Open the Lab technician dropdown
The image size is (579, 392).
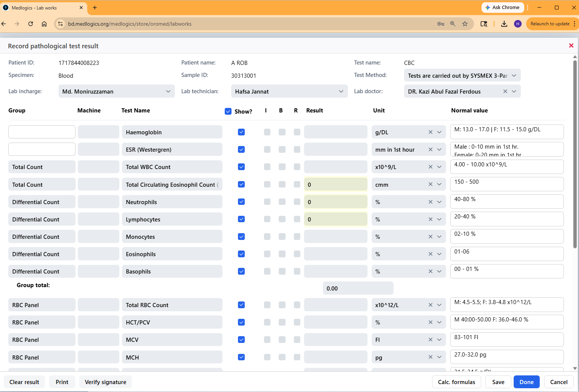(x=341, y=91)
